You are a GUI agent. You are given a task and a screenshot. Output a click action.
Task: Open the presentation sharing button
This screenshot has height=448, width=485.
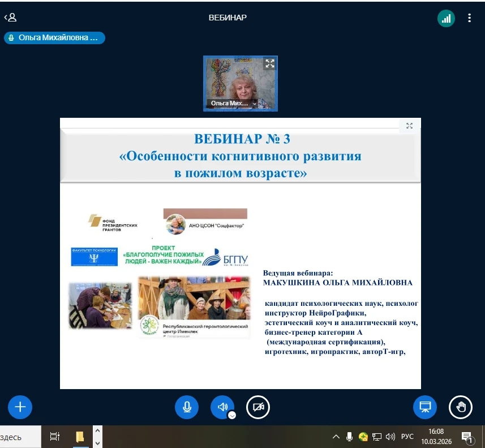(x=425, y=407)
